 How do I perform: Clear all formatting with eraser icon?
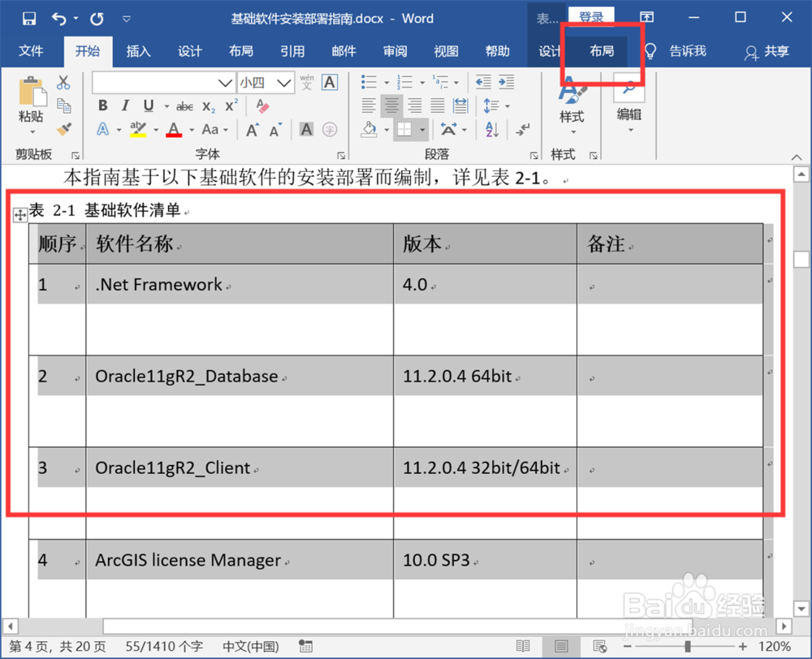coord(262,106)
